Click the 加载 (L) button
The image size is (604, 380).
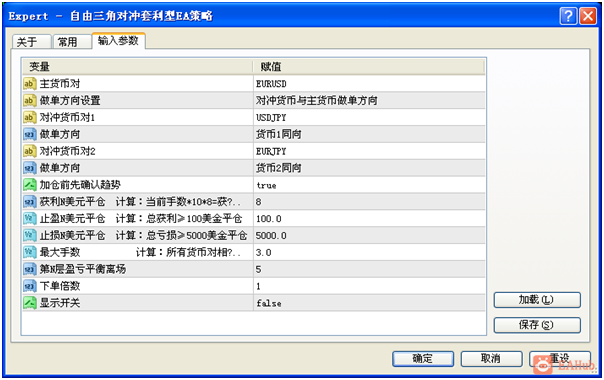click(x=537, y=300)
